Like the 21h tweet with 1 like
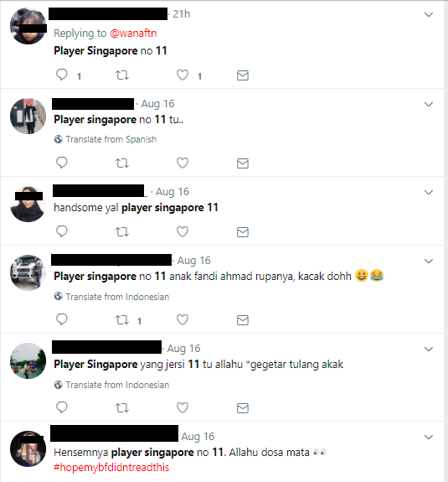This screenshot has height=482, width=448. tap(183, 75)
